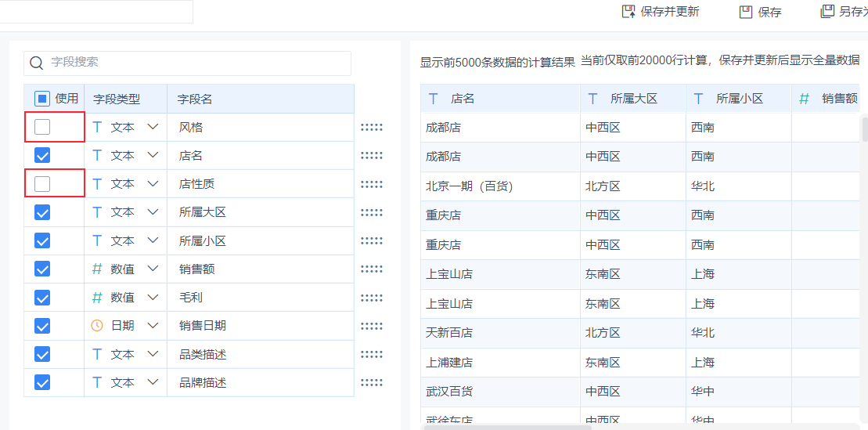Click the 保存并更新 button label
Image resolution: width=868 pixels, height=430 pixels.
click(670, 12)
